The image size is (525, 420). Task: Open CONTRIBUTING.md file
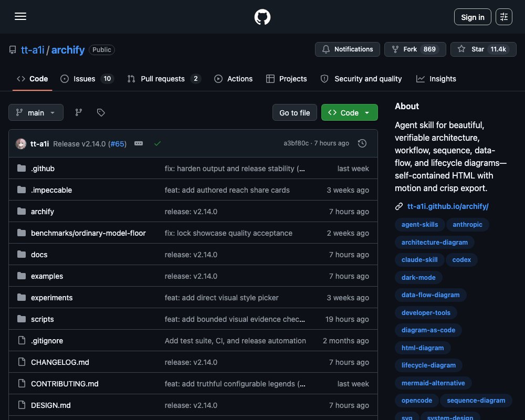tap(65, 384)
